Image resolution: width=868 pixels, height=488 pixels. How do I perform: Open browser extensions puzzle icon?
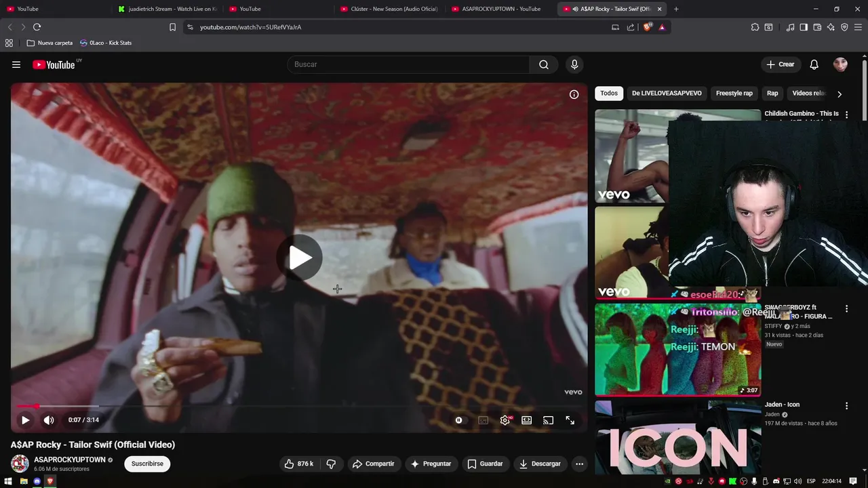[755, 27]
